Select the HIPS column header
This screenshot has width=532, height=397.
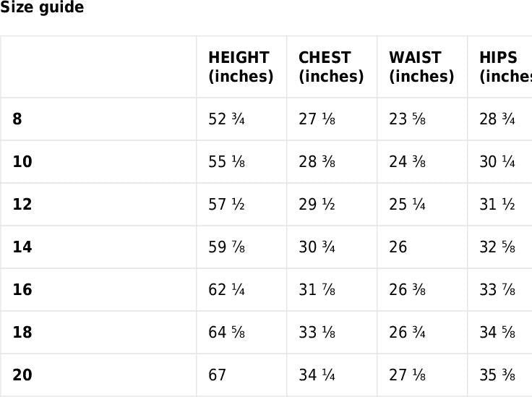[x=505, y=67]
